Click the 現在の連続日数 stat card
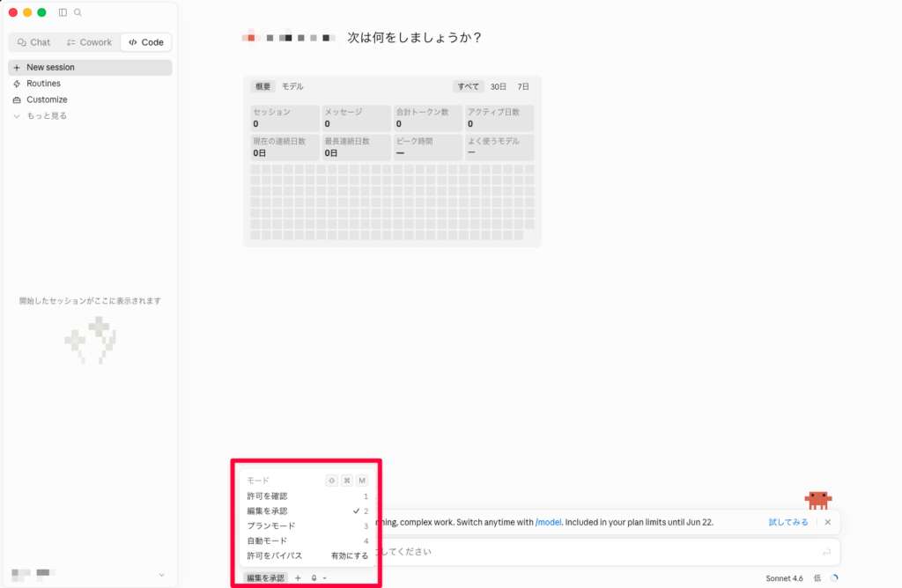 coord(285,147)
